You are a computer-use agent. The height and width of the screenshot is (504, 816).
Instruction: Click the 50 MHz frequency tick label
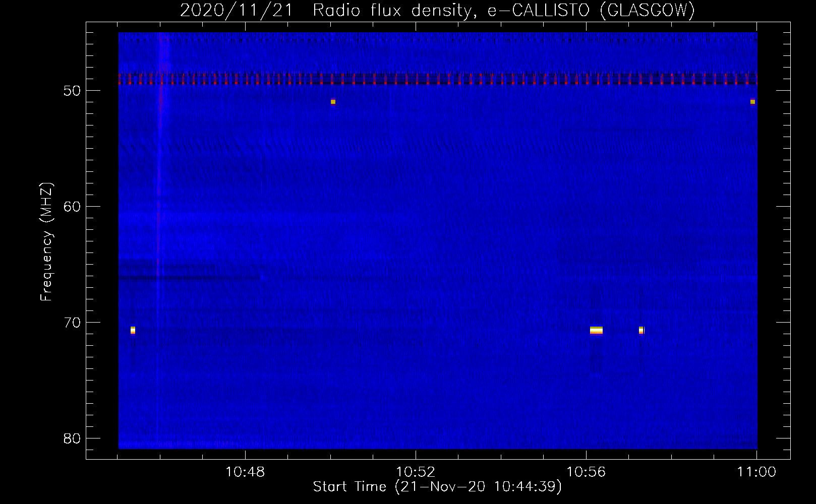point(72,91)
